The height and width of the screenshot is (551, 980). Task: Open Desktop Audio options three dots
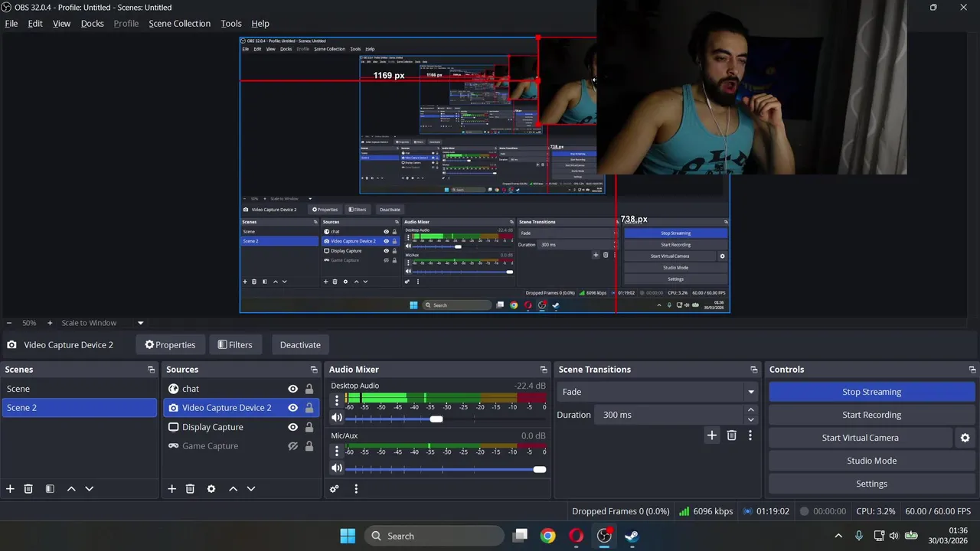coord(336,399)
